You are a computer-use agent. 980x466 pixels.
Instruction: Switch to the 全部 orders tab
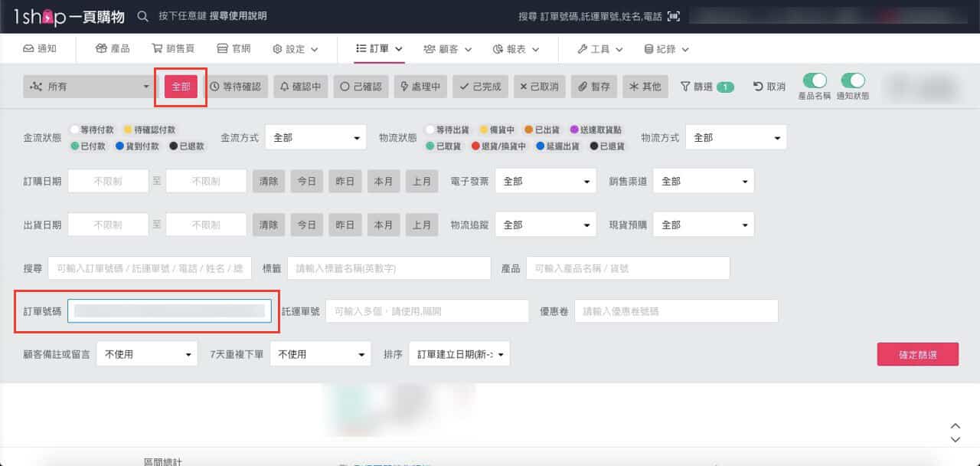click(180, 87)
